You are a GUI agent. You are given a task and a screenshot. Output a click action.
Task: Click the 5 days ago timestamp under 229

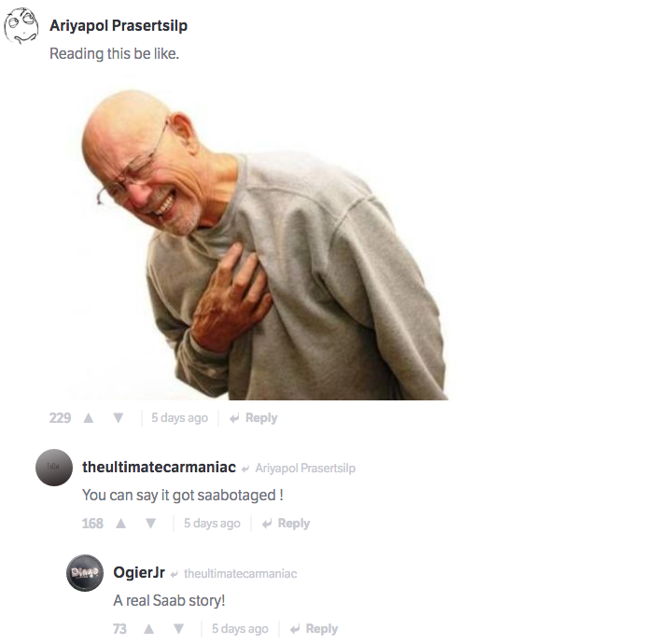click(180, 418)
